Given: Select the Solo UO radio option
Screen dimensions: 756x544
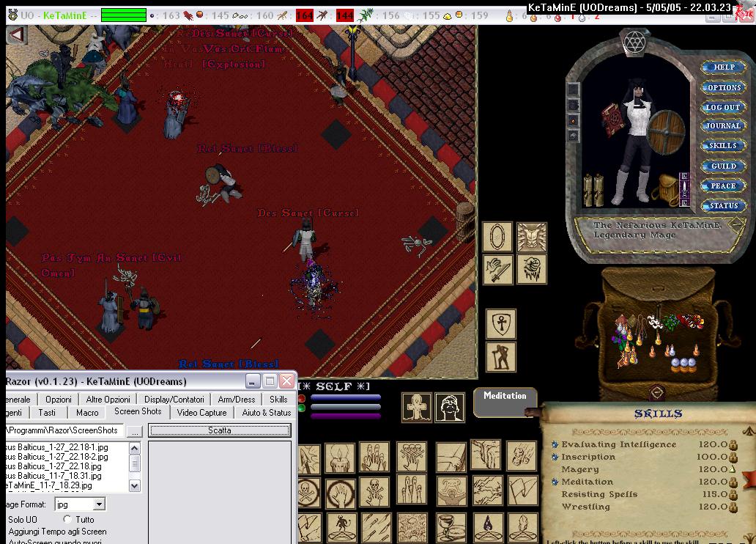Looking at the screenshot, I should click(23, 519).
